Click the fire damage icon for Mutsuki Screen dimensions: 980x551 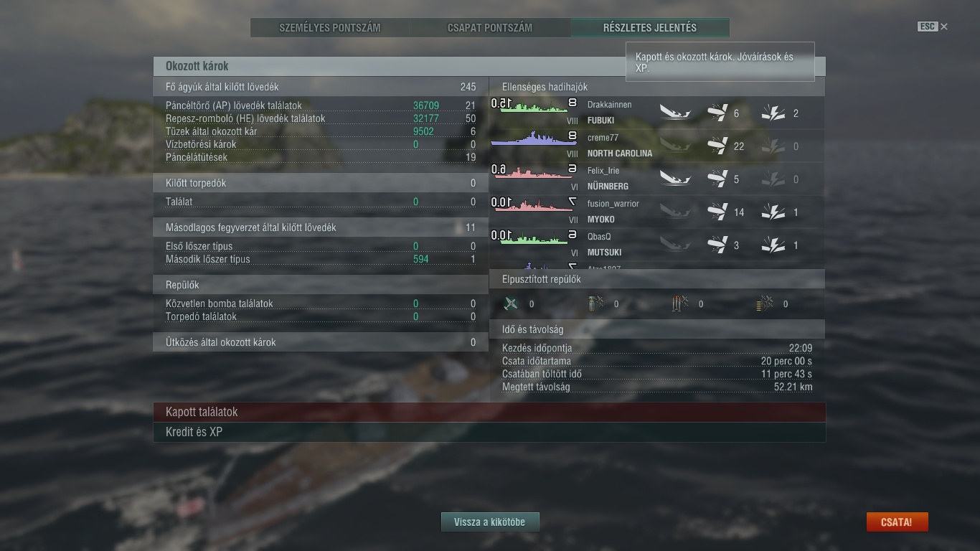click(773, 245)
